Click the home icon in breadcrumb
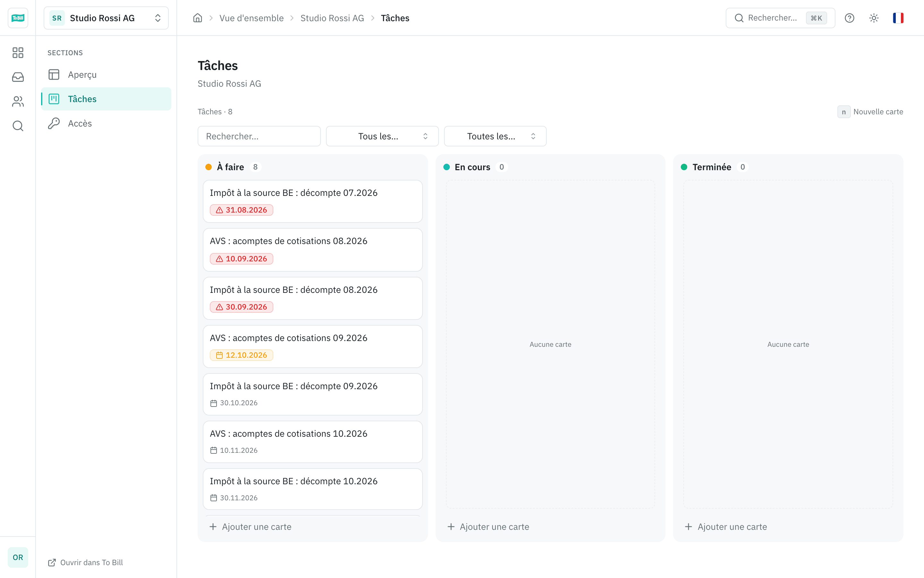This screenshot has width=924, height=578. [197, 18]
